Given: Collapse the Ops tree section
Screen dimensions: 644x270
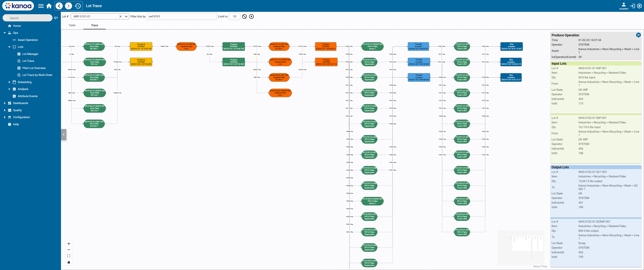Looking at the screenshot, I should pos(4,33).
